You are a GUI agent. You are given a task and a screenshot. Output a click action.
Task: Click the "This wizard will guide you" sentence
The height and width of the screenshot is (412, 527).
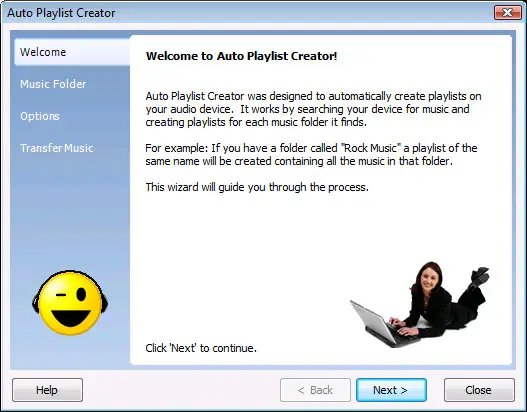(257, 187)
